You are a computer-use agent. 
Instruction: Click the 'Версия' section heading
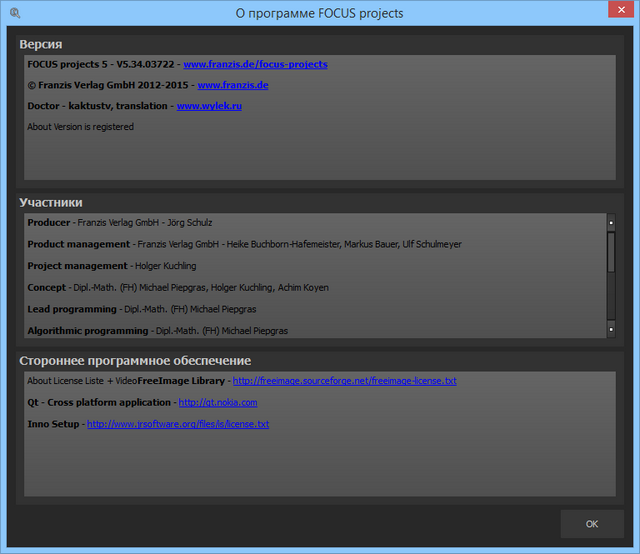41,44
